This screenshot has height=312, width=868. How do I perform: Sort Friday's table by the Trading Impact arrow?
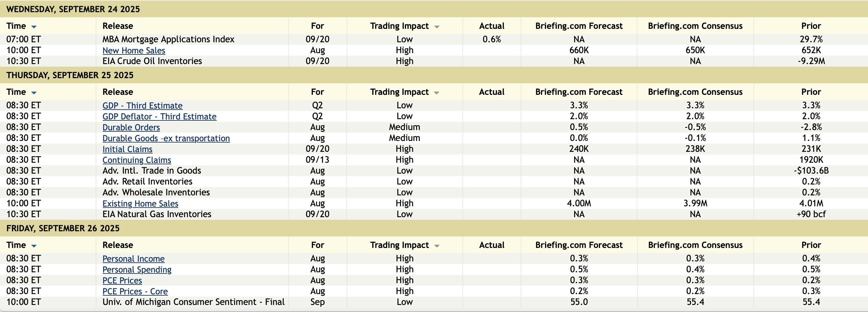(437, 246)
